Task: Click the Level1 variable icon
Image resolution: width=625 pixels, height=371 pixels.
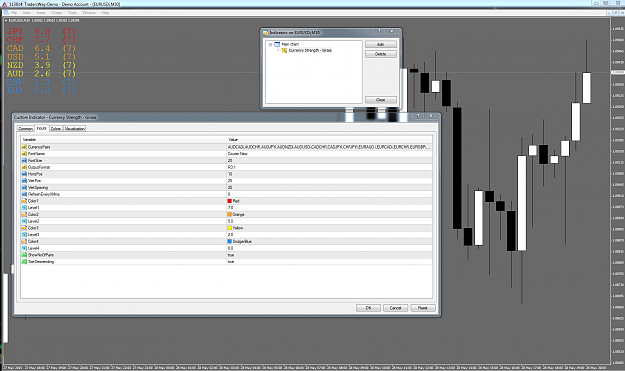Action: (24, 208)
